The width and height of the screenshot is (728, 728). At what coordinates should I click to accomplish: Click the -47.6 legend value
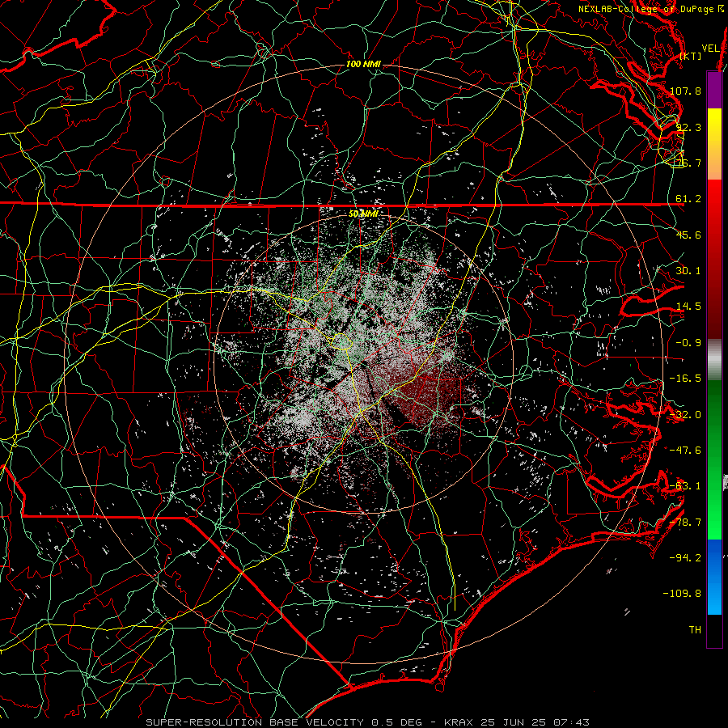point(685,451)
